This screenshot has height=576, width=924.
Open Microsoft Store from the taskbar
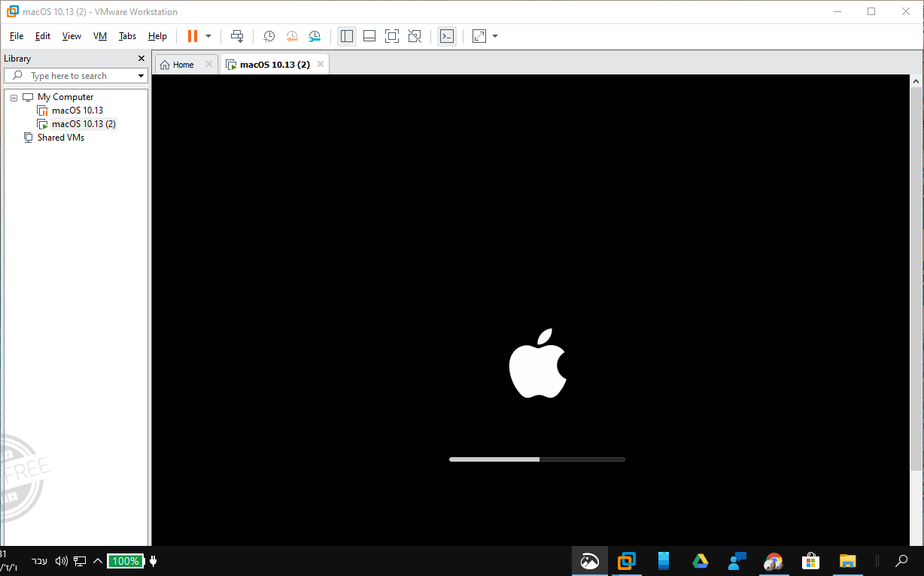coord(810,561)
